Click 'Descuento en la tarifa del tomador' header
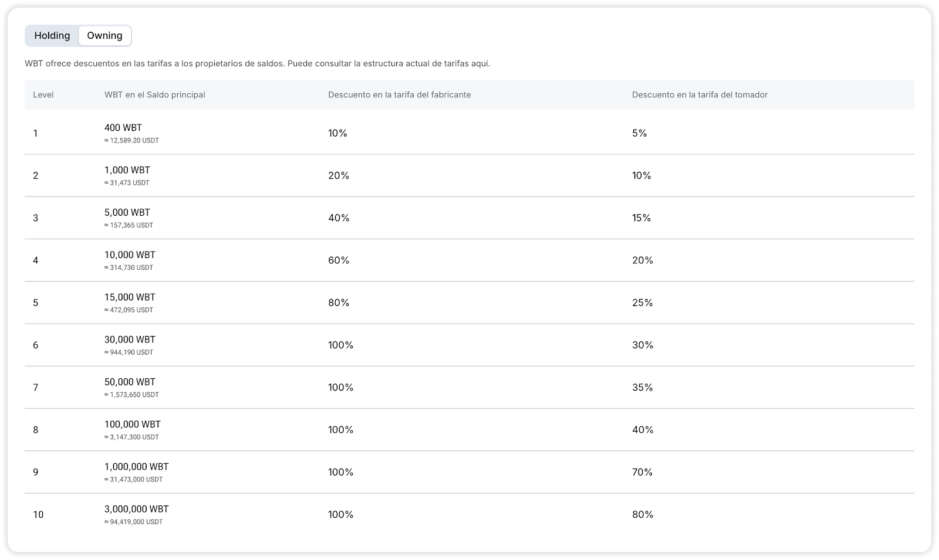Image resolution: width=939 pixels, height=560 pixels. (x=700, y=94)
